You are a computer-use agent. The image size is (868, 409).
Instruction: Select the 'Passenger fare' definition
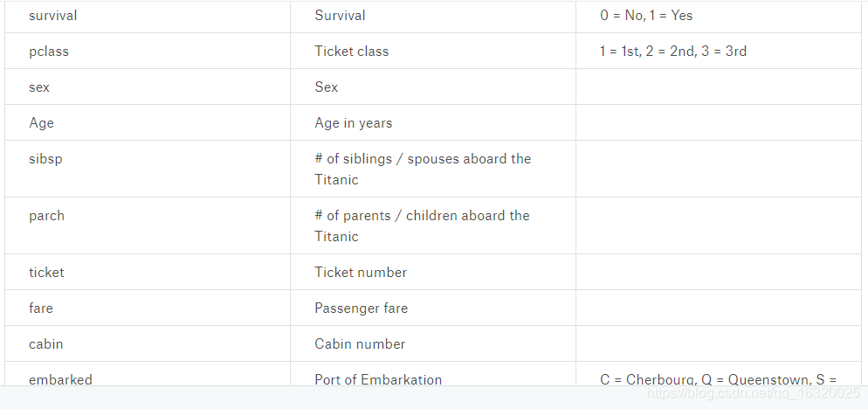click(x=361, y=308)
